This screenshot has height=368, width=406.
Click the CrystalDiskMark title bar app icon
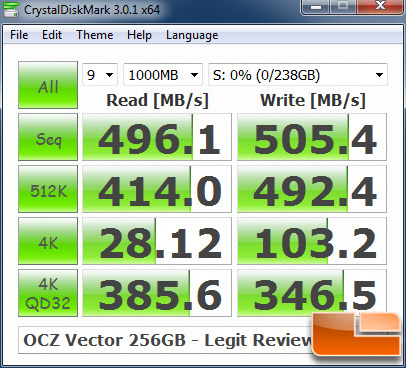10,9
